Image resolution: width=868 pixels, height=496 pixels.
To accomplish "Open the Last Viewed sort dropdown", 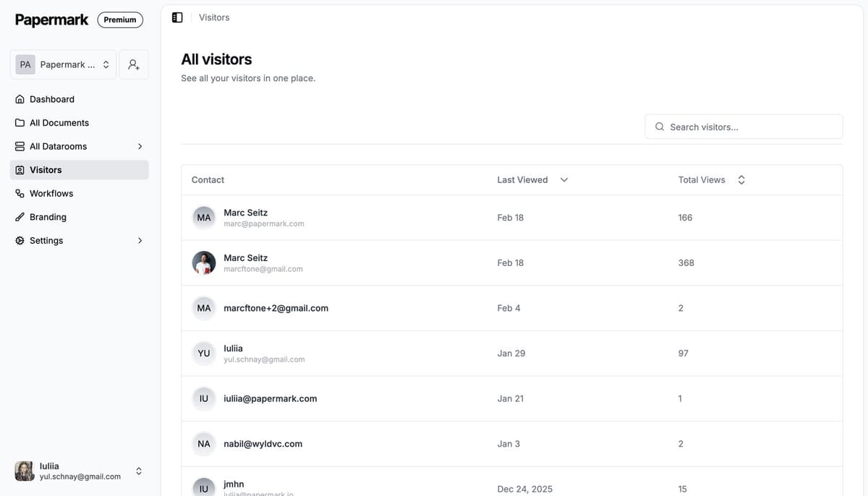I will point(563,179).
